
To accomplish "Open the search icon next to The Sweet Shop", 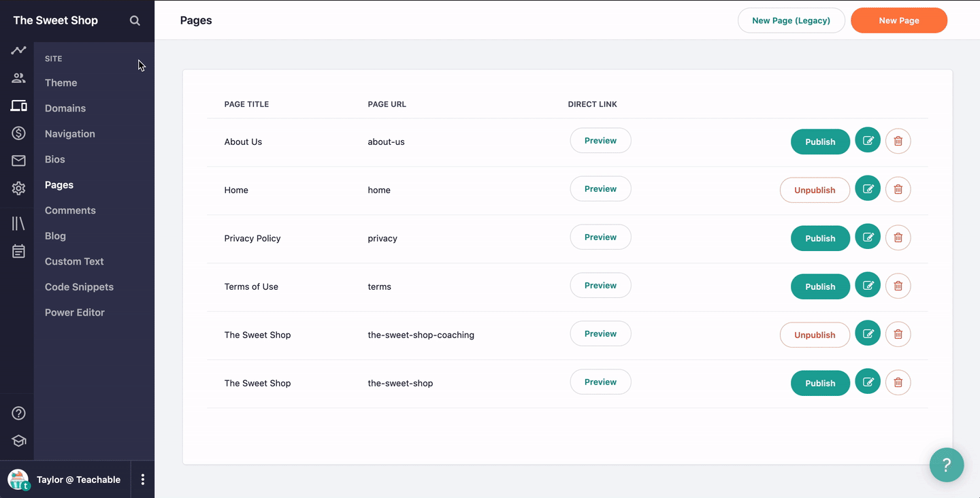I will pyautogui.click(x=135, y=20).
